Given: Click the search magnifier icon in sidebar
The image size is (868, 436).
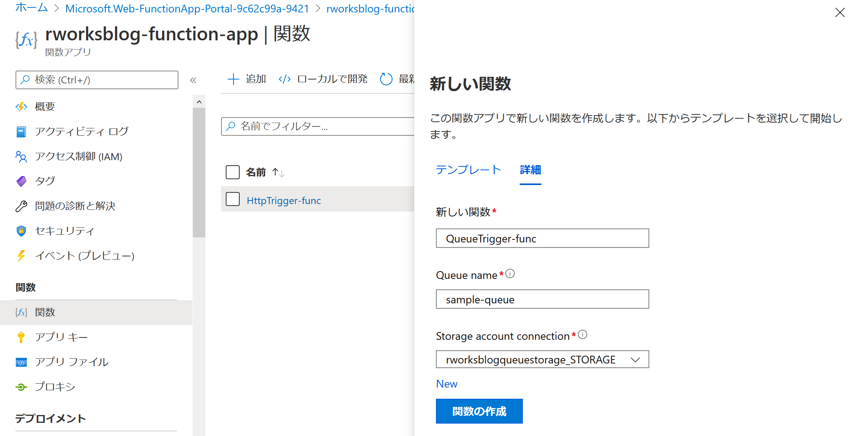Looking at the screenshot, I should (25, 80).
